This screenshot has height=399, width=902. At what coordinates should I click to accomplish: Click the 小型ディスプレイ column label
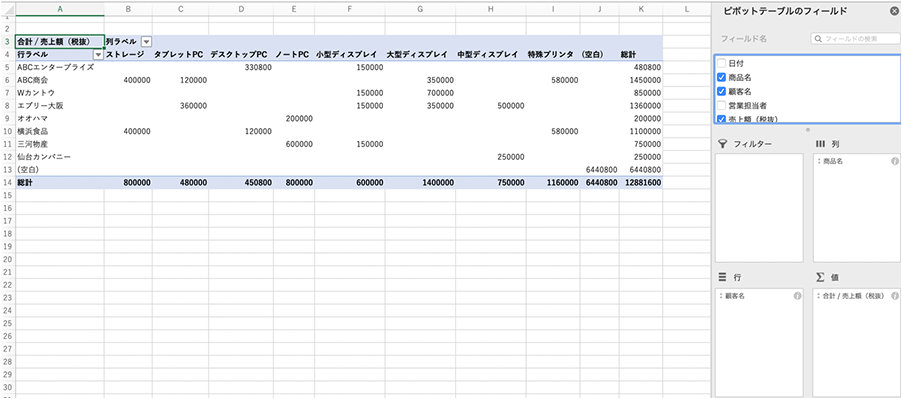pyautogui.click(x=347, y=55)
